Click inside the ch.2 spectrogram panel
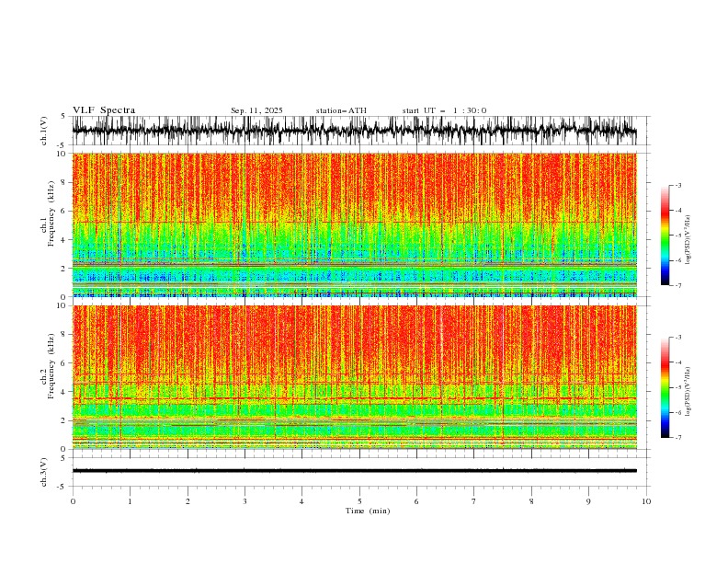 tap(354, 377)
